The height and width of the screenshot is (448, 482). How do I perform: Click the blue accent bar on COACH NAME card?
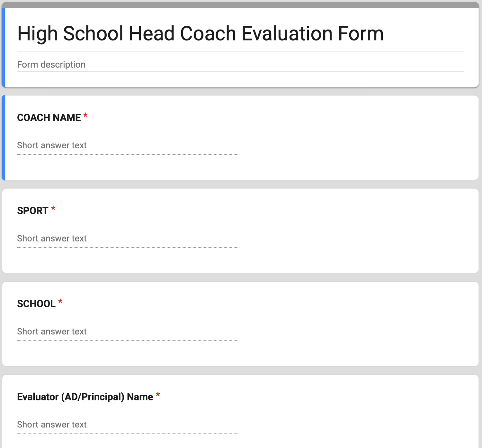click(4, 138)
